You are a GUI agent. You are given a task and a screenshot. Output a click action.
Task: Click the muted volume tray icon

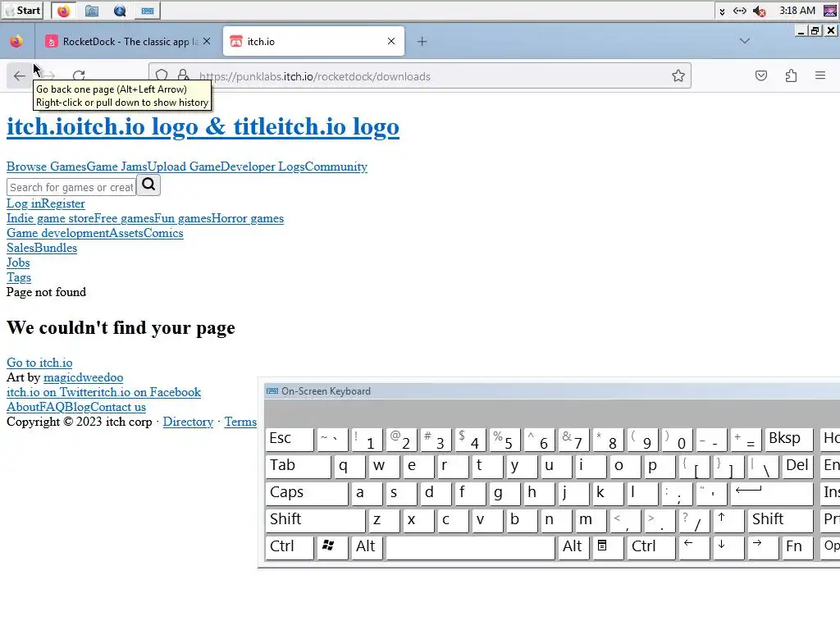(x=759, y=11)
